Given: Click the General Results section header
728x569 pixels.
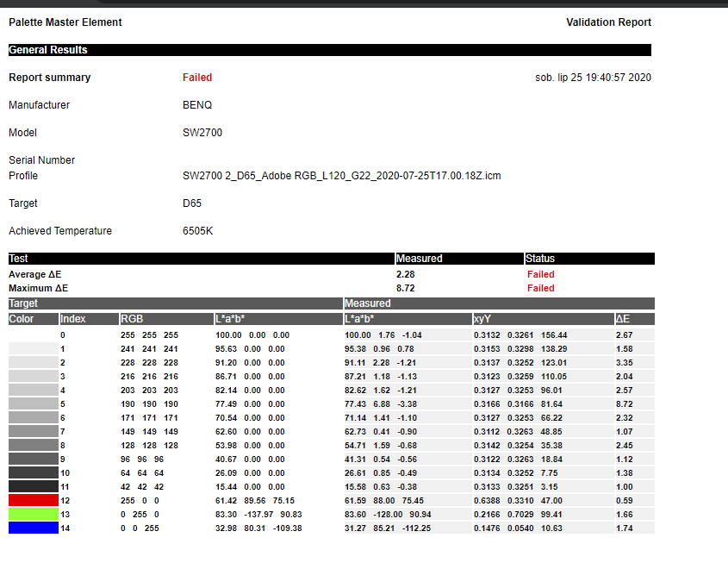Looking at the screenshot, I should (48, 50).
